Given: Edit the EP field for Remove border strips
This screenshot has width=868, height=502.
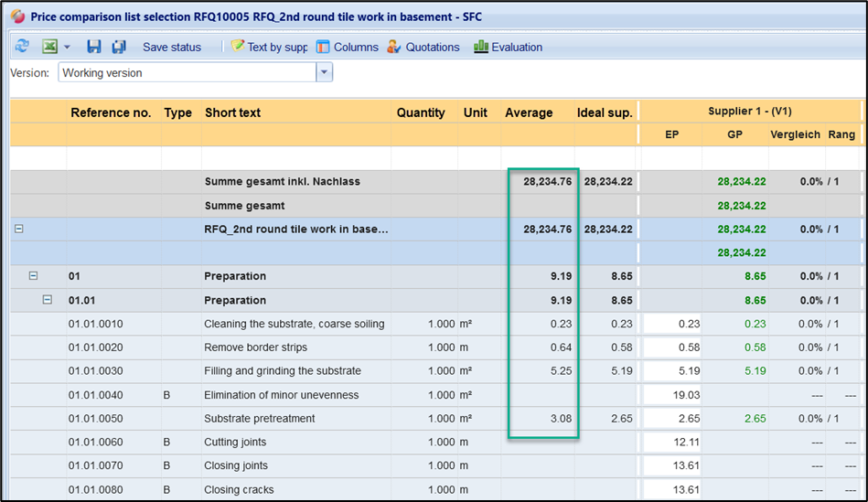Looking at the screenshot, I should (671, 347).
